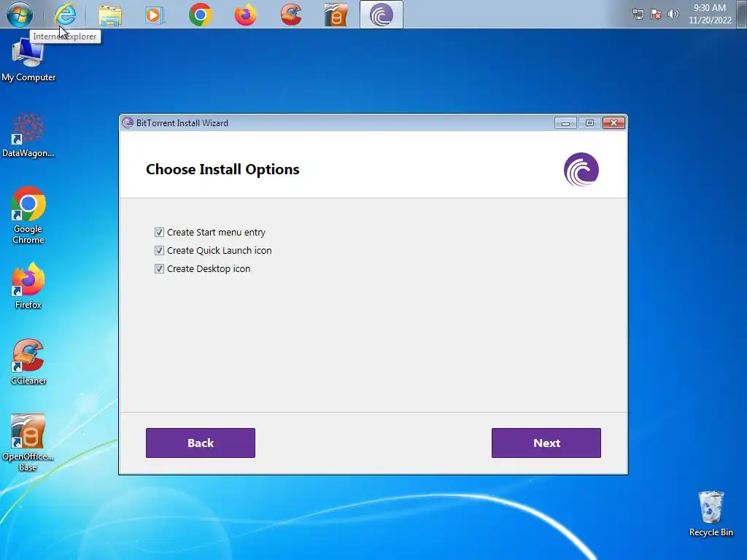Minimize the BitTorrent Install Wizard
Screen dimensions: 747x560
click(565, 123)
